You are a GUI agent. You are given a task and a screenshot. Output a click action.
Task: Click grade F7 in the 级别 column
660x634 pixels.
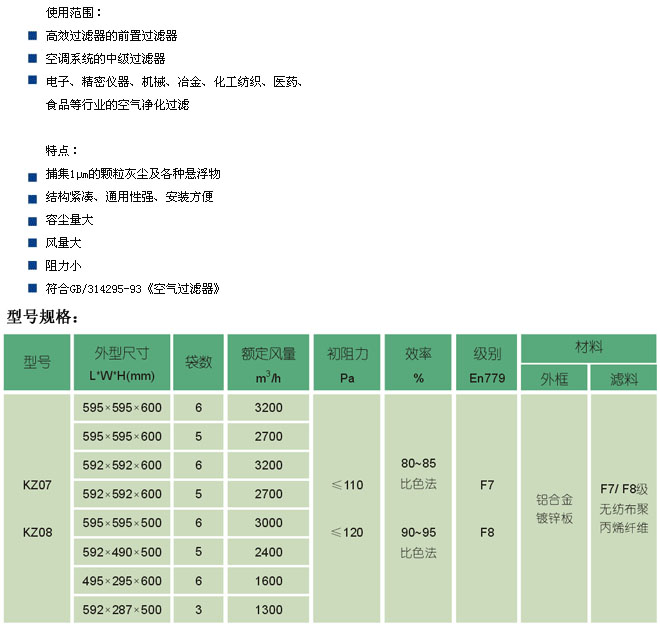coord(487,485)
